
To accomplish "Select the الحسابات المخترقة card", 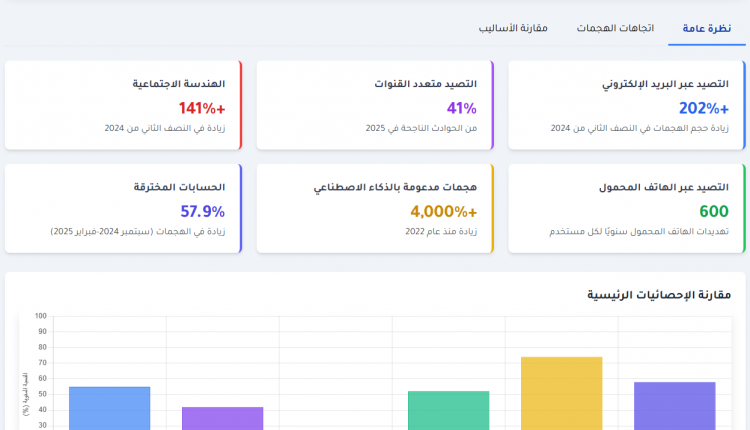I will coord(123,209).
